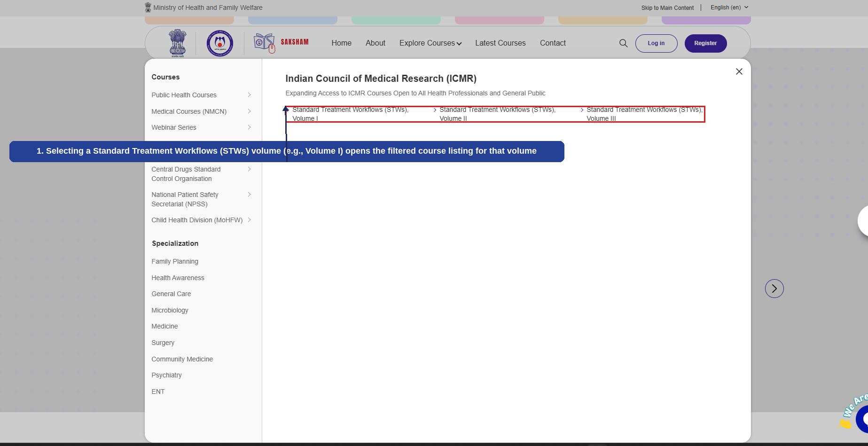This screenshot has height=446, width=868.
Task: Expand Webinar Series chevron
Action: tap(249, 127)
